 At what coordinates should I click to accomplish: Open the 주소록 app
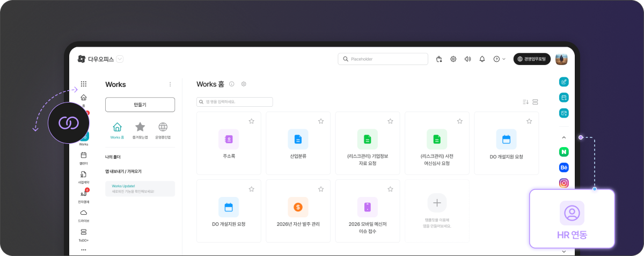pos(229,143)
